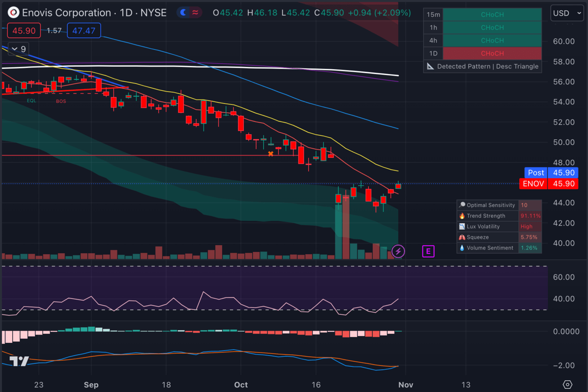Viewport: 588px width, 392px height.
Task: Click the droplet icon beside Volume Sentiment
Action: [x=462, y=248]
